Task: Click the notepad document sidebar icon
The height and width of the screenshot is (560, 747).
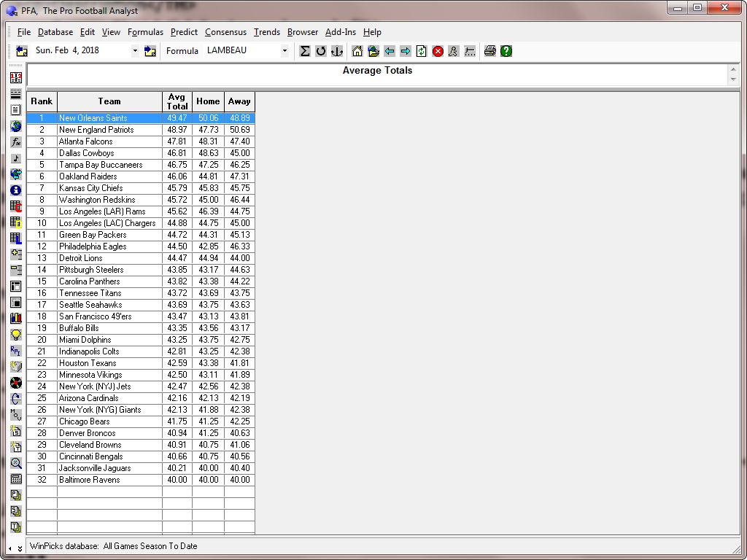Action: 16,110
